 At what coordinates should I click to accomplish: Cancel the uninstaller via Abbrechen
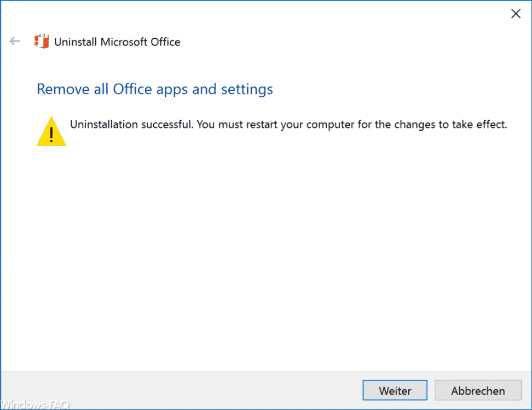(x=478, y=390)
